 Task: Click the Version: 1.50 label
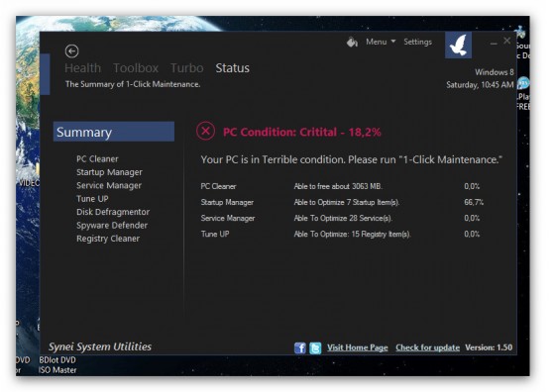tap(489, 347)
